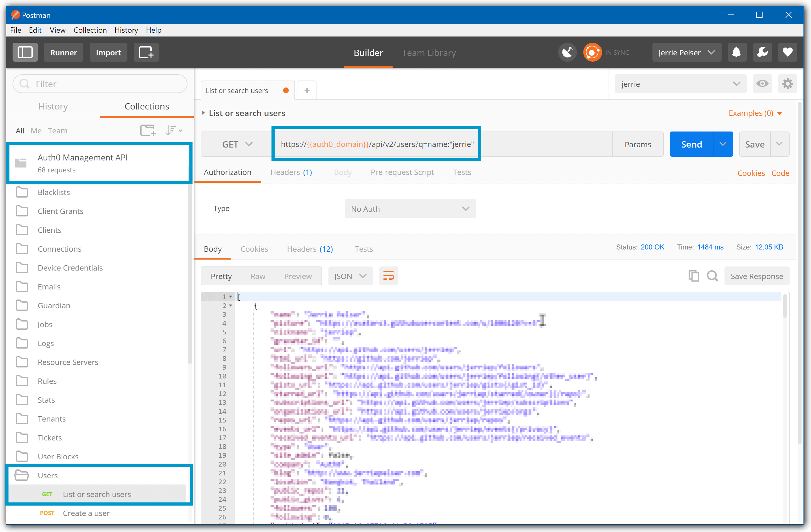Toggle the sidebar collapse icon

coord(25,52)
